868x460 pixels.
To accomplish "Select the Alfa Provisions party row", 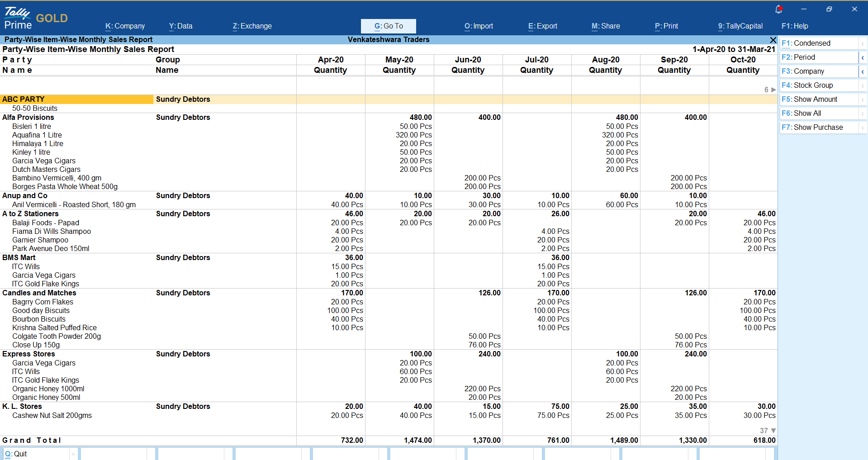I will click(28, 118).
